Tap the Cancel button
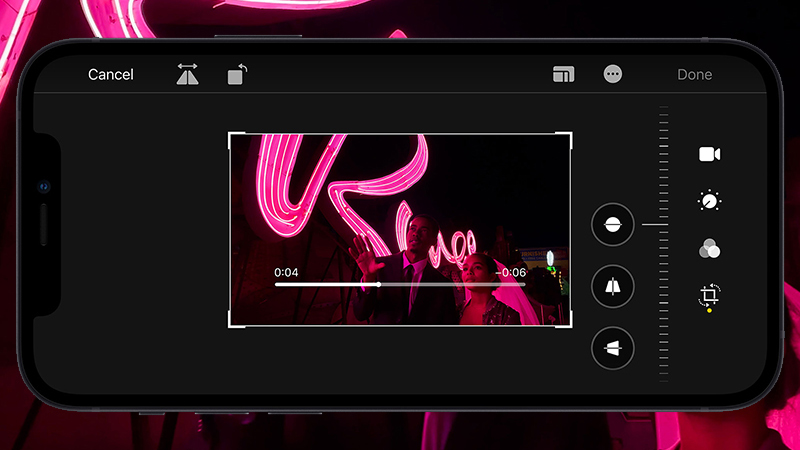Viewport: 800px width, 450px height. click(110, 75)
